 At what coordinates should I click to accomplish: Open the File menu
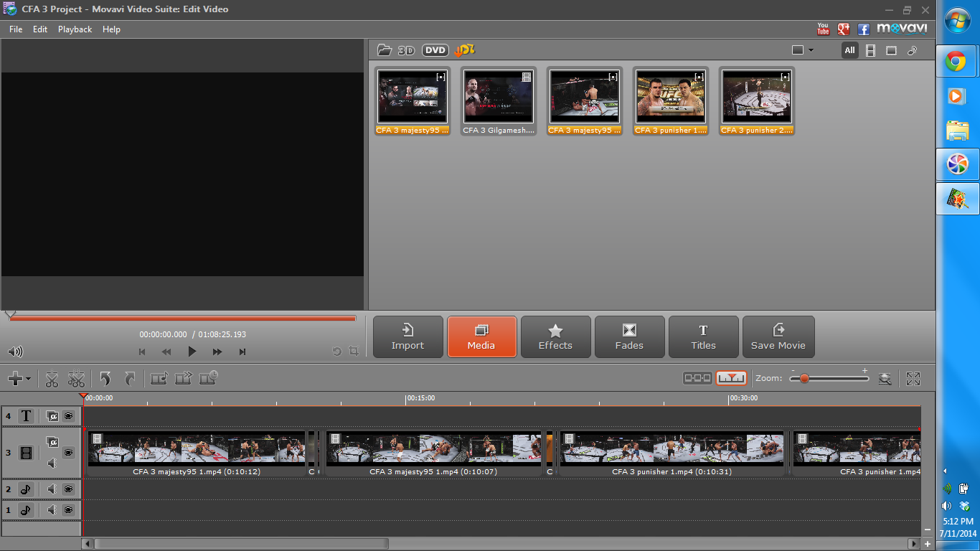[x=16, y=29]
